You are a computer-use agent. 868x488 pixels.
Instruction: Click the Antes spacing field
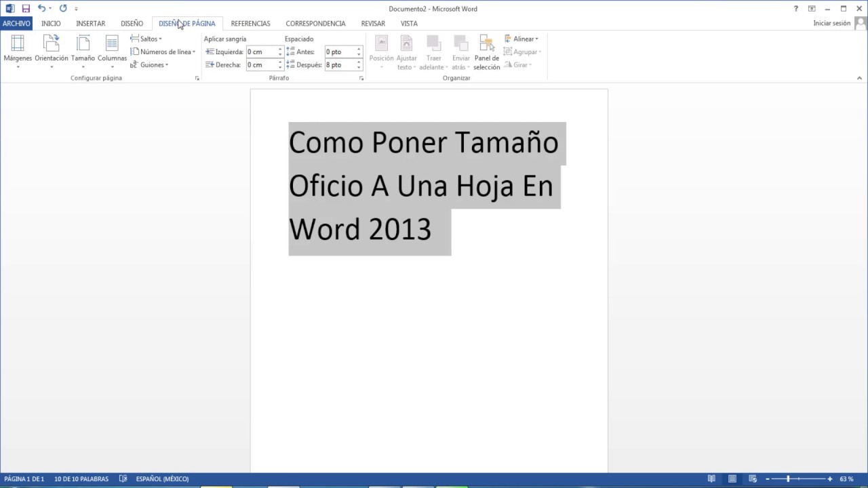point(340,52)
